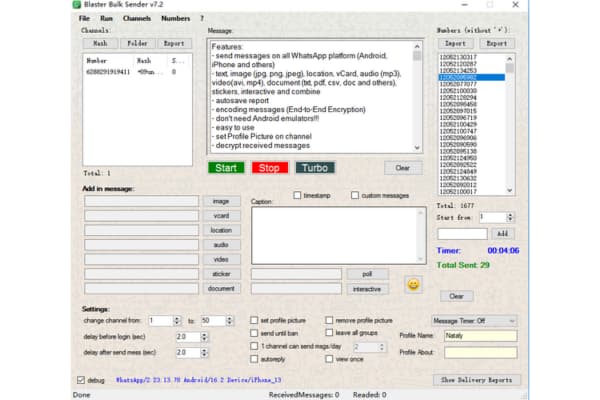Attach a vcard to the message

(222, 215)
